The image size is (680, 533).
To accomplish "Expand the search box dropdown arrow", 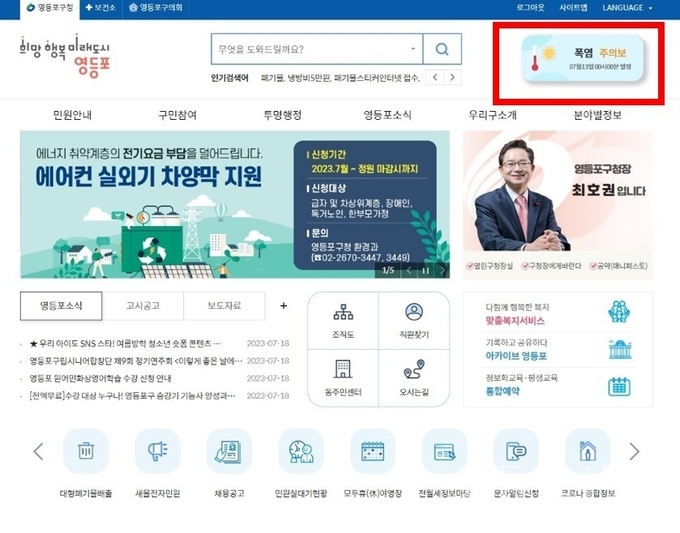I will pos(413,49).
